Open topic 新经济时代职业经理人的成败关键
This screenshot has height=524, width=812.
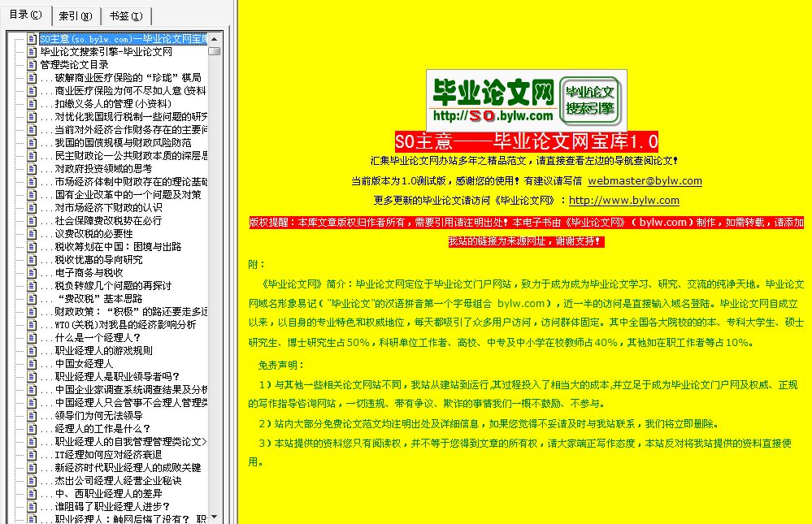[x=120, y=468]
